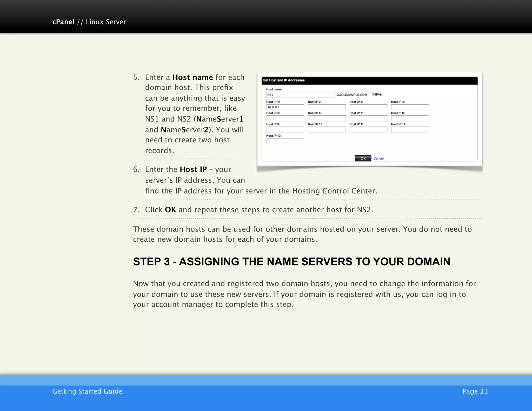532x411 pixels.
Task: Click the COOLEXAMPLE.COM domain text
Action: pyautogui.click(x=352, y=95)
